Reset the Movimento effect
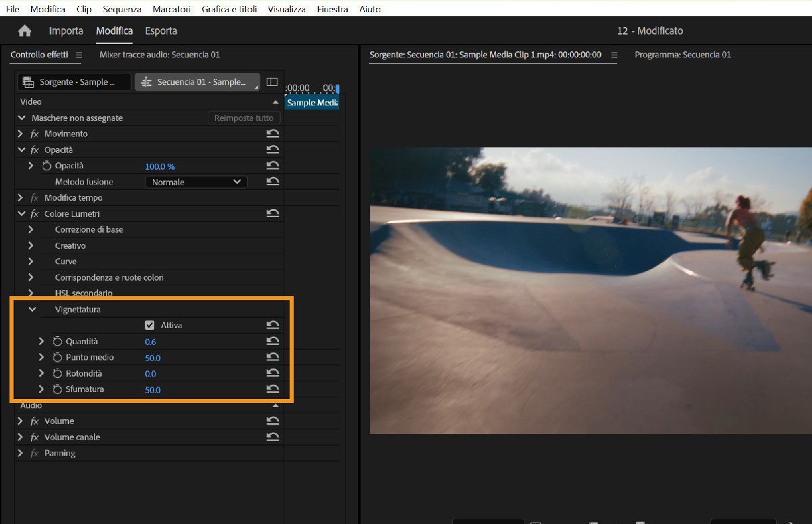This screenshot has height=524, width=812. (x=273, y=134)
